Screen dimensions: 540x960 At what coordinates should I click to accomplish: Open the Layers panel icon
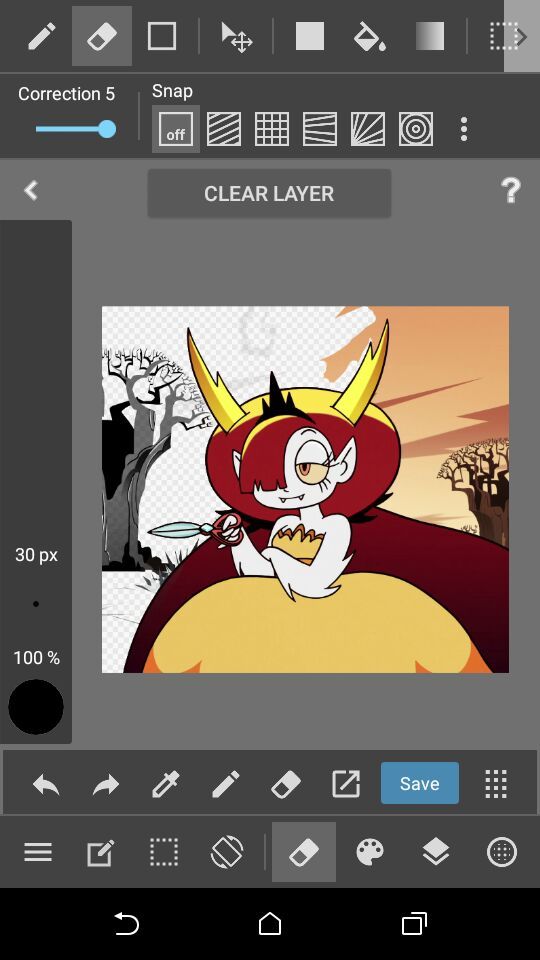pyautogui.click(x=436, y=852)
